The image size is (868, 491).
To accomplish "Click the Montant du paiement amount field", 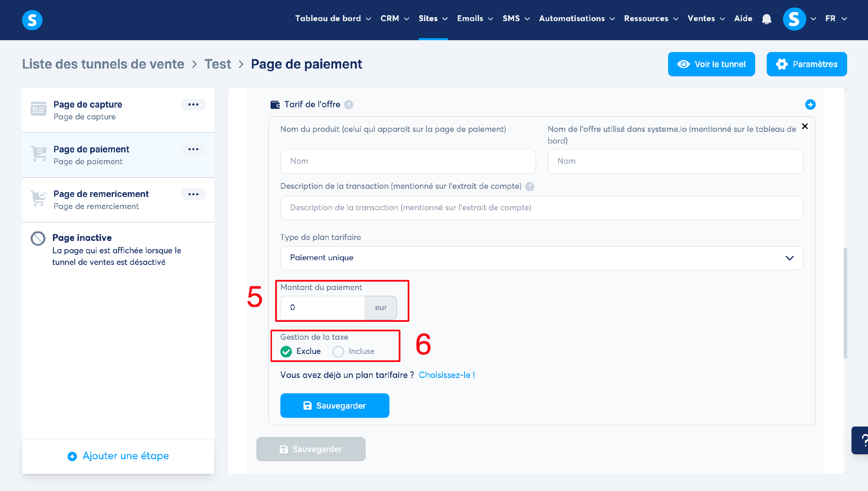I will 322,308.
